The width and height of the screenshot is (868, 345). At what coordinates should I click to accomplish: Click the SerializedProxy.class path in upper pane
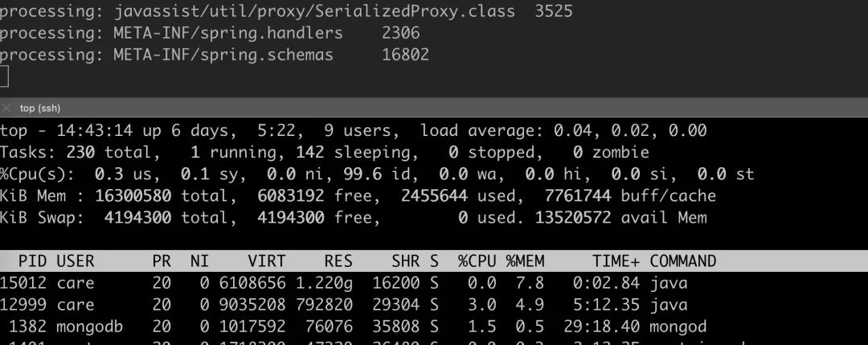314,11
